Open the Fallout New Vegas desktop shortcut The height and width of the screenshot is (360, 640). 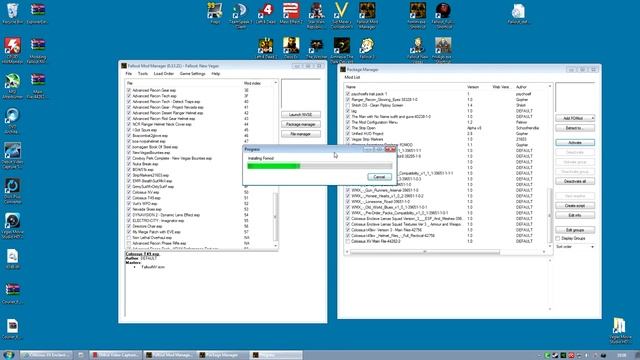click(418, 50)
